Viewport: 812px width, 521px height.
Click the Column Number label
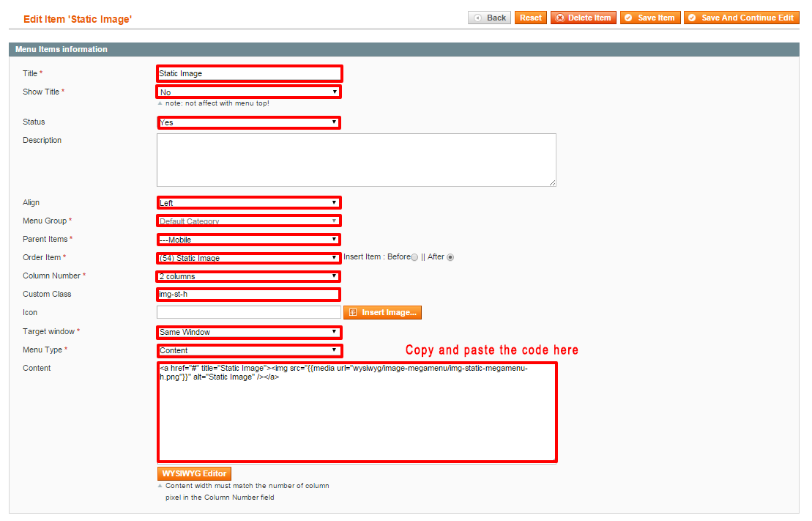pos(51,276)
